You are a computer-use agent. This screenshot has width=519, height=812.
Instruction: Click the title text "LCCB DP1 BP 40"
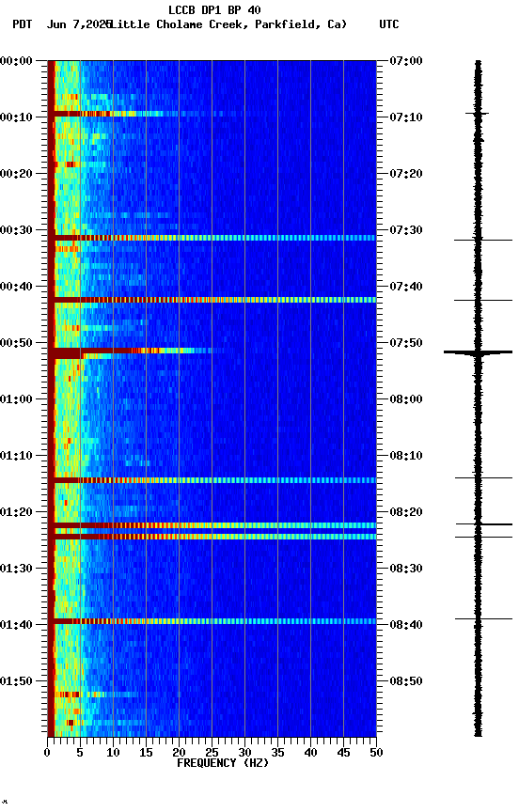point(214,9)
